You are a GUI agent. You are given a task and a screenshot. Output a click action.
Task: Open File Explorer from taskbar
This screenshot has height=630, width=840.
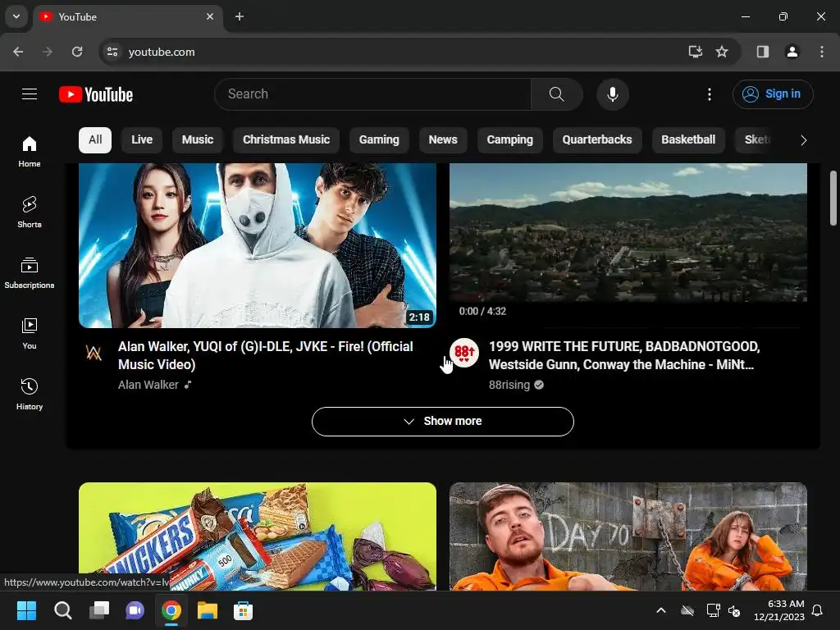click(208, 610)
